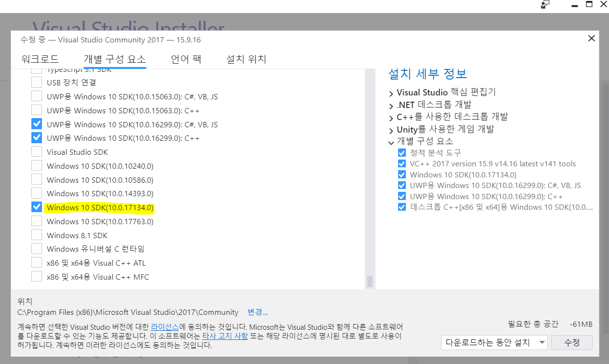
Task: Open the 타사 고지 사항 link
Action: (225, 336)
